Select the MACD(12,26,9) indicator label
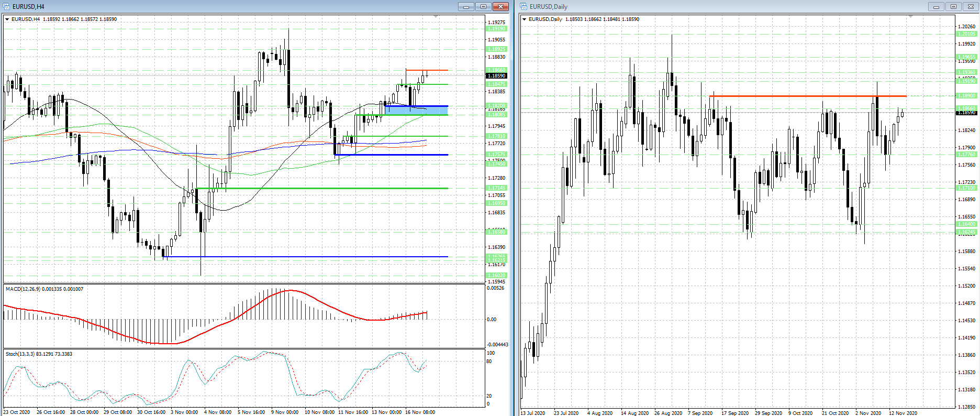Viewport: 980px width, 416px height. pos(44,289)
